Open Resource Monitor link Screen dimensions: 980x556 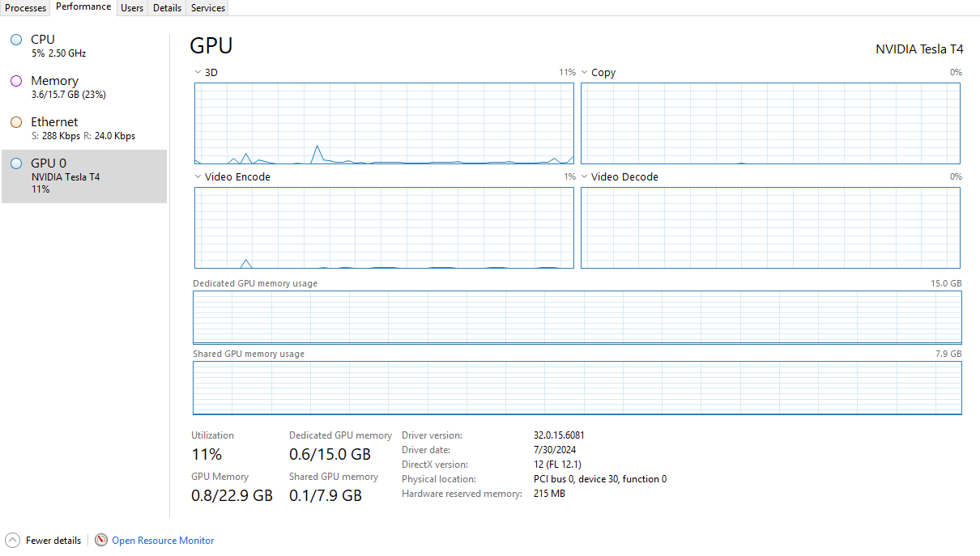(x=163, y=541)
